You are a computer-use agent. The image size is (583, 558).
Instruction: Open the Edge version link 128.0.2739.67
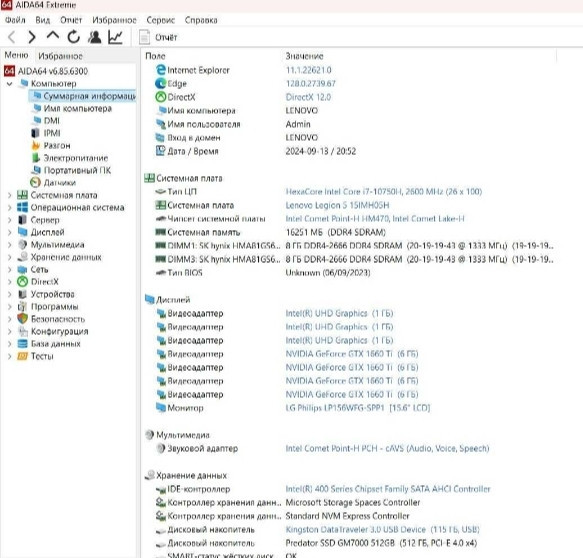[x=310, y=83]
